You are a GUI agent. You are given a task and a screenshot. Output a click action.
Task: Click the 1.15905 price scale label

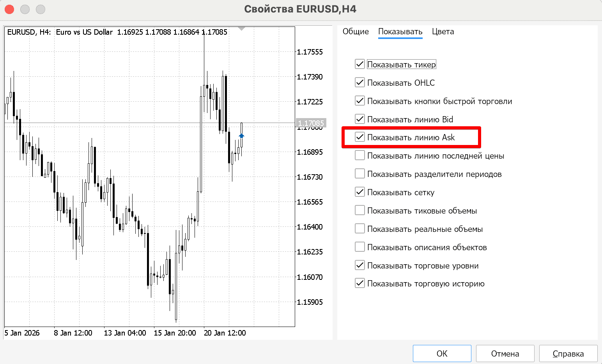coord(310,302)
